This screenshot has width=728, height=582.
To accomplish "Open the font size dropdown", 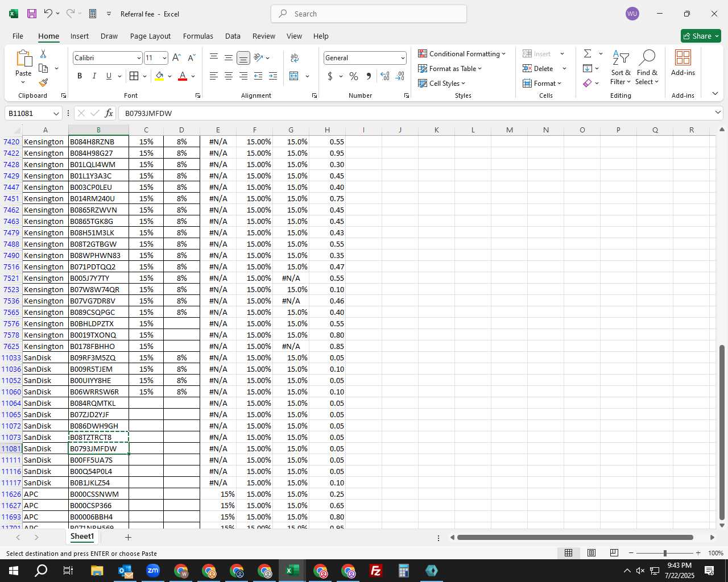I will coord(164,58).
